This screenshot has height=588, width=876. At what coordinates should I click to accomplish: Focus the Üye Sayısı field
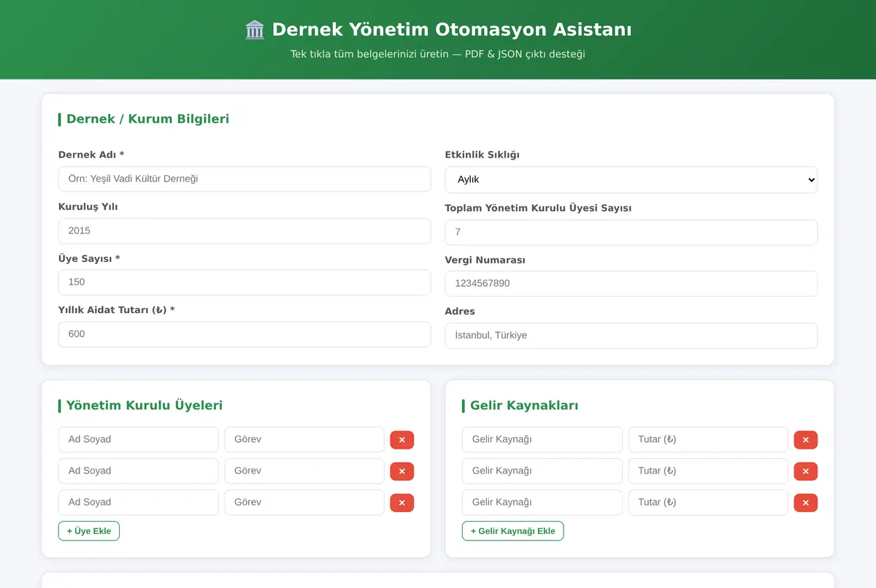(x=245, y=282)
